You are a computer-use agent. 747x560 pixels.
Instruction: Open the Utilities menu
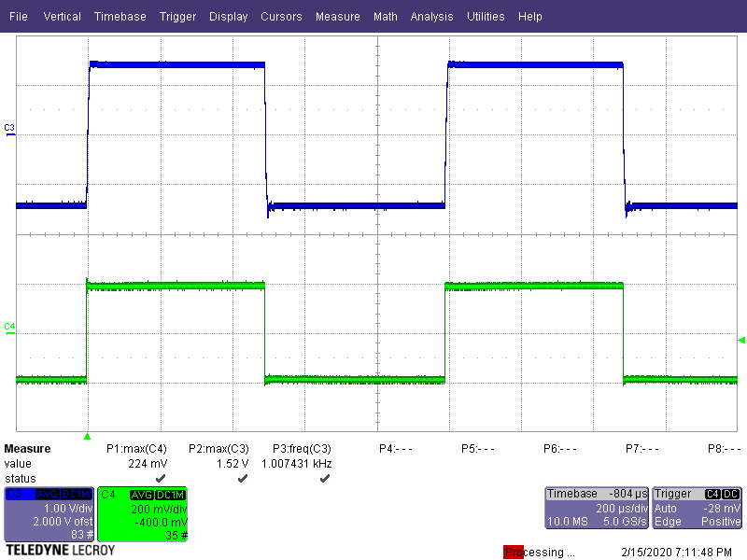tap(486, 17)
